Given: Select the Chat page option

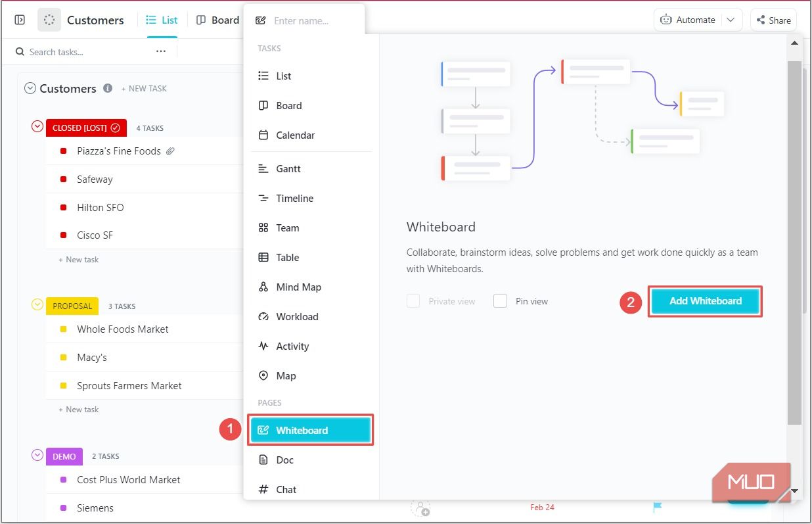Looking at the screenshot, I should point(311,489).
